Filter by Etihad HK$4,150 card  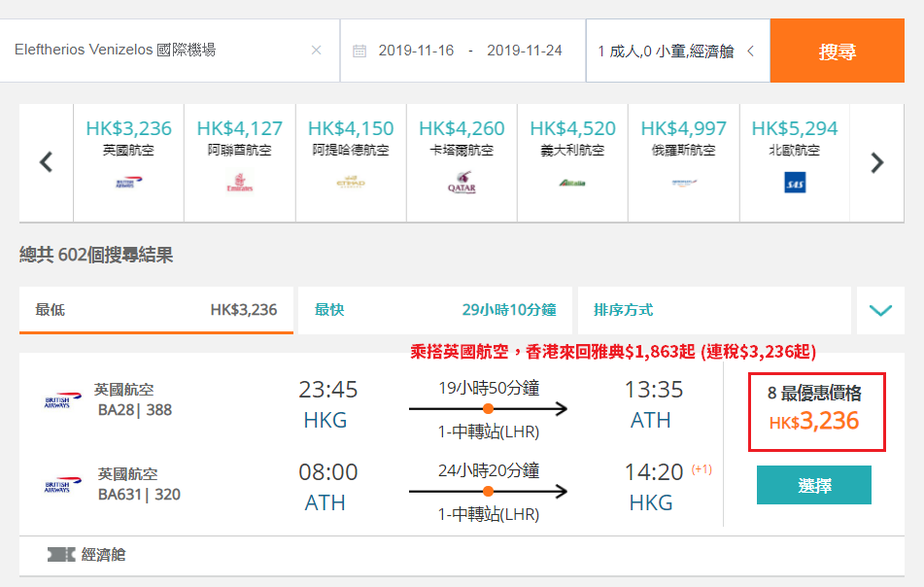click(351, 162)
